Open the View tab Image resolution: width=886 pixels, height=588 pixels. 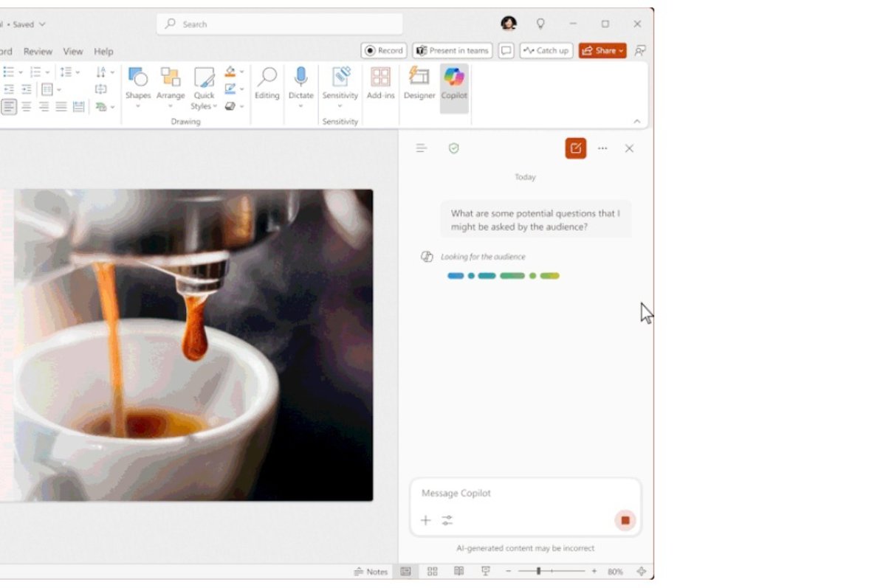(x=73, y=52)
